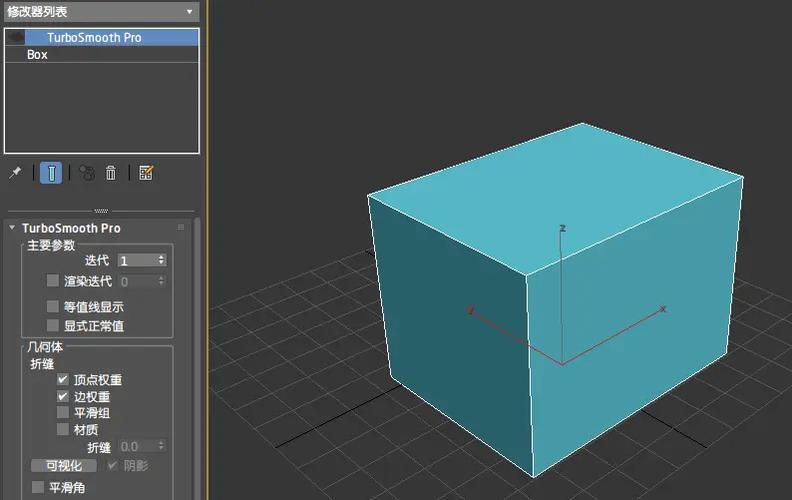This screenshot has height=500, width=792.
Task: Uncheck the 边权重 checkbox
Action: [63, 396]
